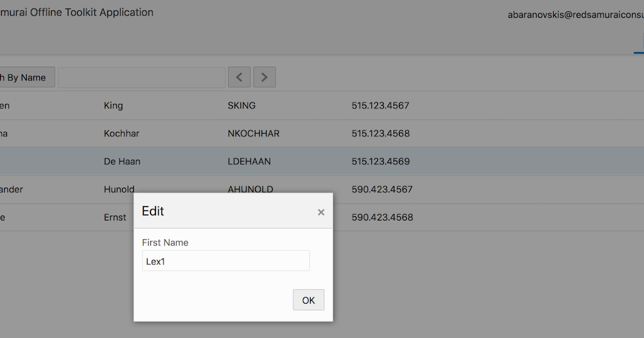The image size is (644, 338).
Task: Click the Ernst employee entry
Action: [115, 217]
